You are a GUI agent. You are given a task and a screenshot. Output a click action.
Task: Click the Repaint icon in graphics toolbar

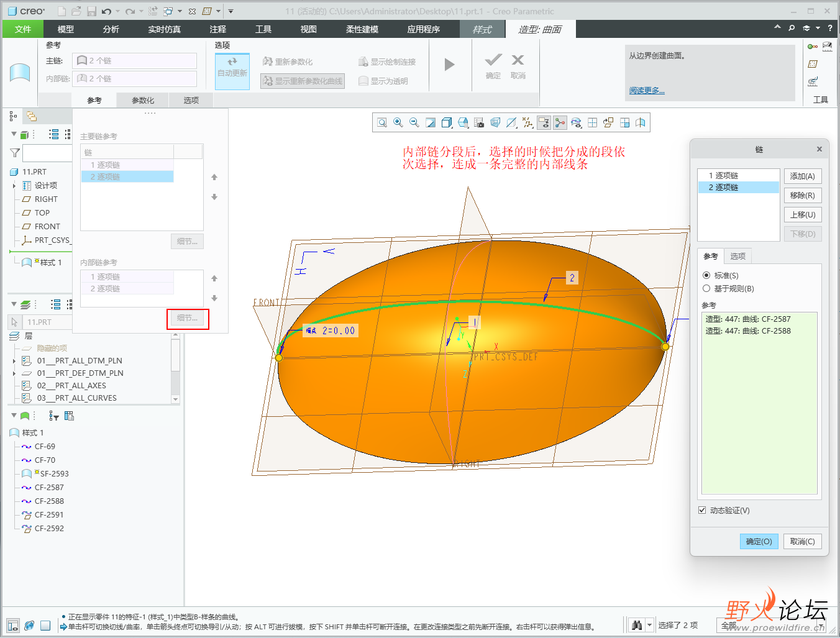click(x=431, y=123)
